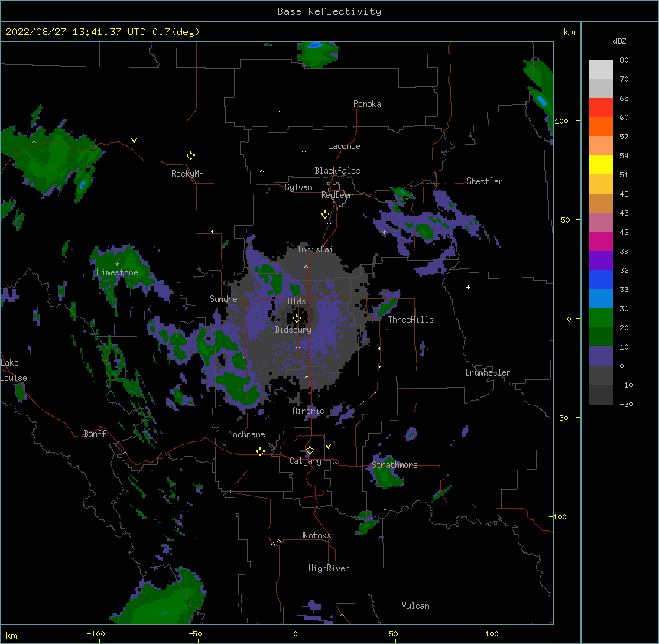
Task: Pick the green 30 dBZ legend swatch
Action: [x=601, y=318]
